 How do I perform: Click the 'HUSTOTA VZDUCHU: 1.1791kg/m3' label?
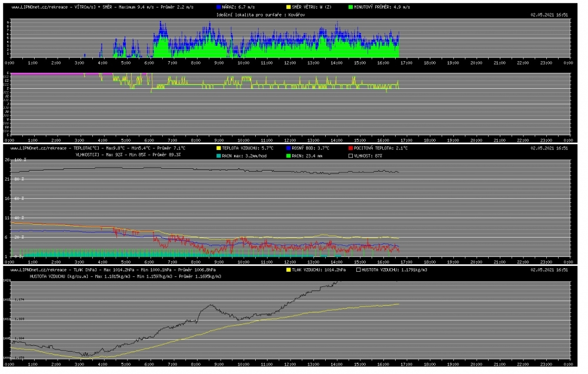pyautogui.click(x=394, y=270)
